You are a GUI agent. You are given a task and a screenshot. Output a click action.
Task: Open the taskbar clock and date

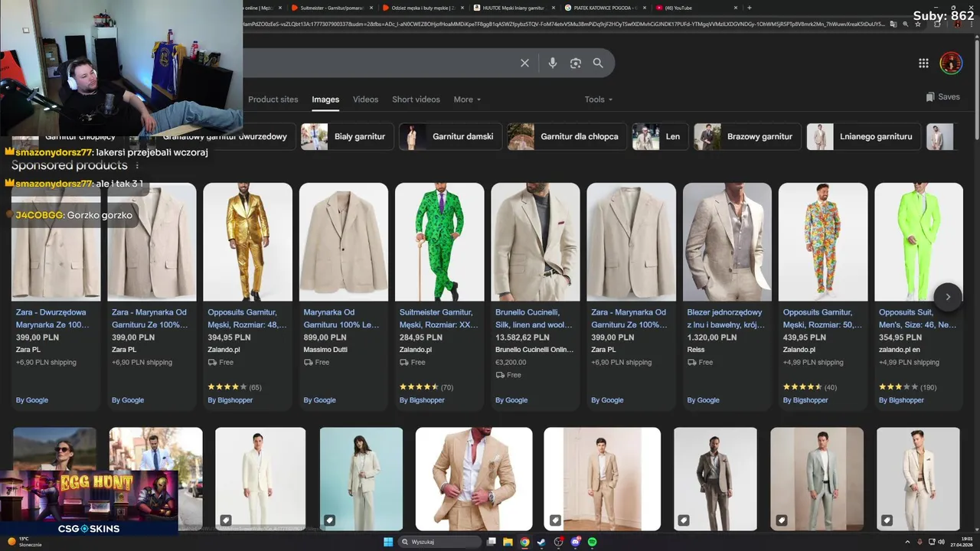961,542
